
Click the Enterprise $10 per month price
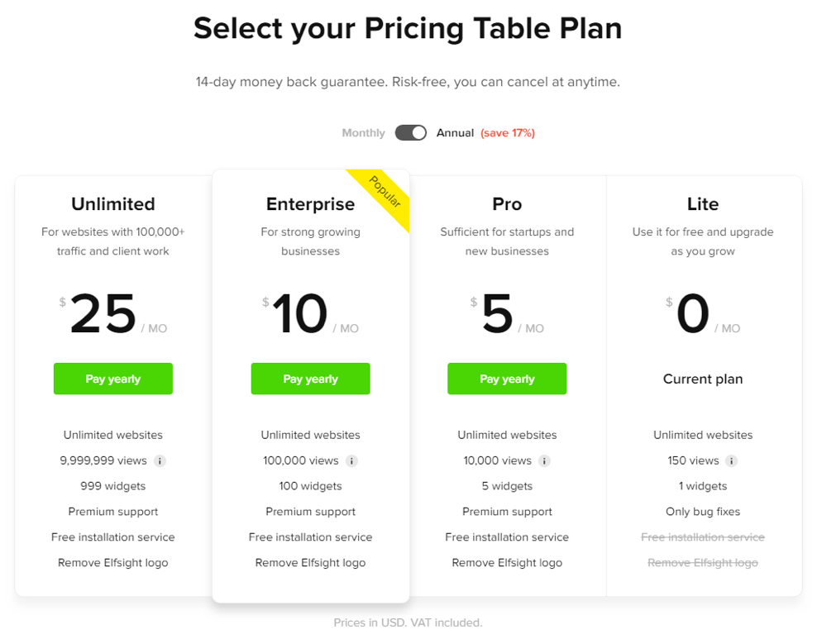point(310,313)
